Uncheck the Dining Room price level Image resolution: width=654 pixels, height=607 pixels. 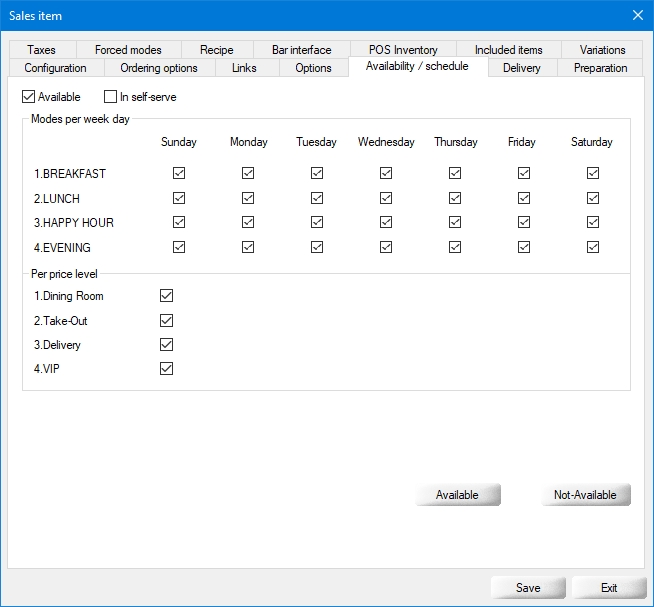click(x=167, y=296)
